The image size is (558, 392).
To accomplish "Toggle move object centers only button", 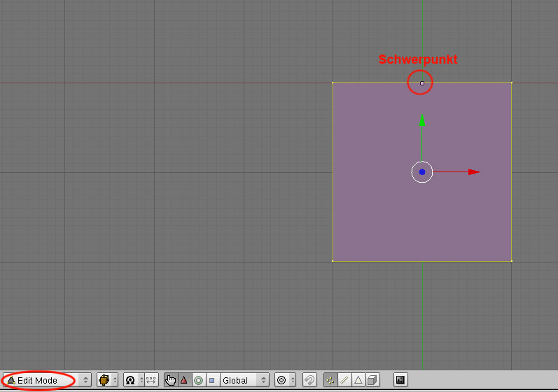I will [x=151, y=380].
